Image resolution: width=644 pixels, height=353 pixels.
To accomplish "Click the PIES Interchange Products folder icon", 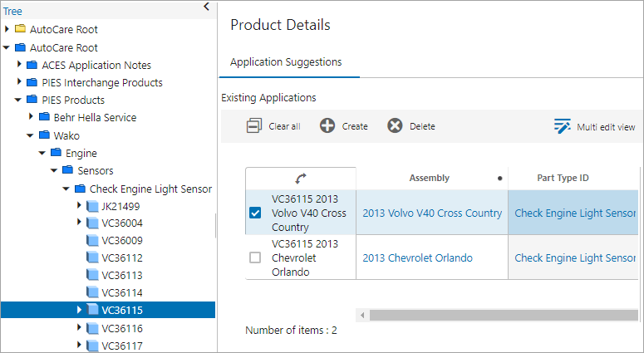I will [x=32, y=82].
